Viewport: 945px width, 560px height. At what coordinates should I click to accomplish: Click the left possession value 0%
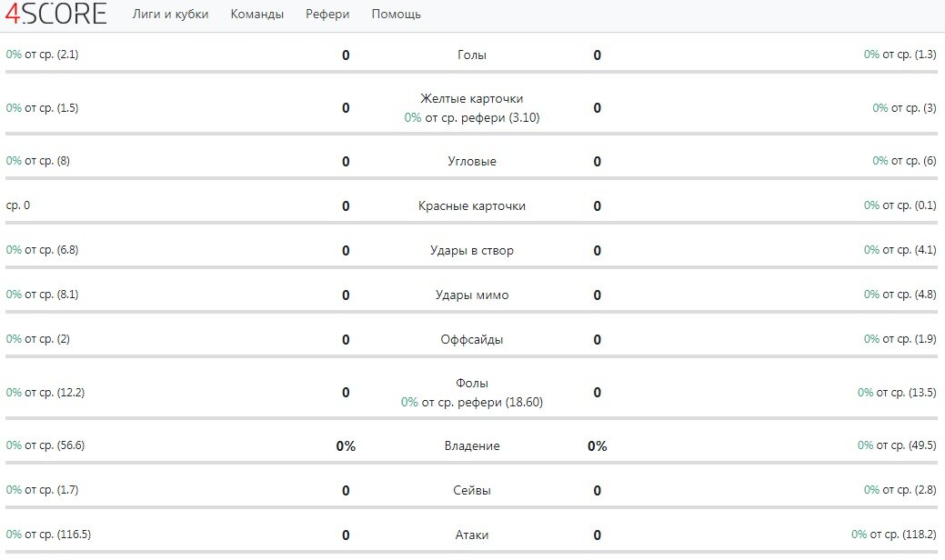click(346, 446)
